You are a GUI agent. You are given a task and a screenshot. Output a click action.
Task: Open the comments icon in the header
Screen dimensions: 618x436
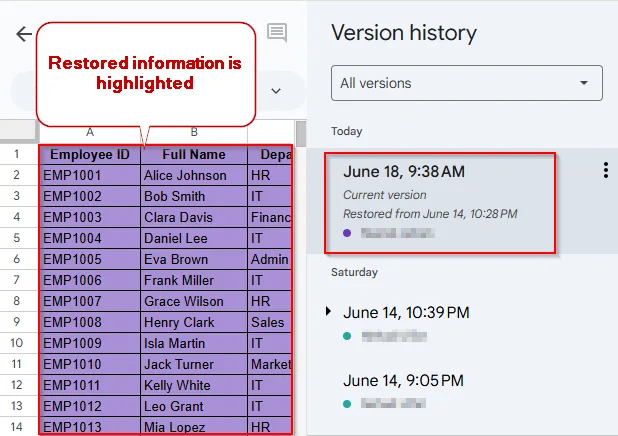click(x=277, y=32)
